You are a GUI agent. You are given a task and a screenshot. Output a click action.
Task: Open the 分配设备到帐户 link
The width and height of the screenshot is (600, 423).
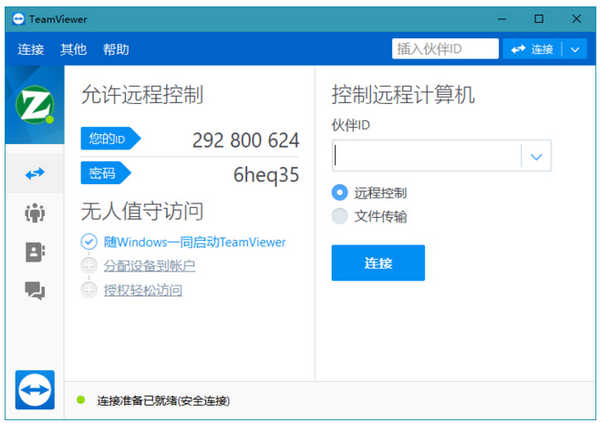(x=150, y=265)
